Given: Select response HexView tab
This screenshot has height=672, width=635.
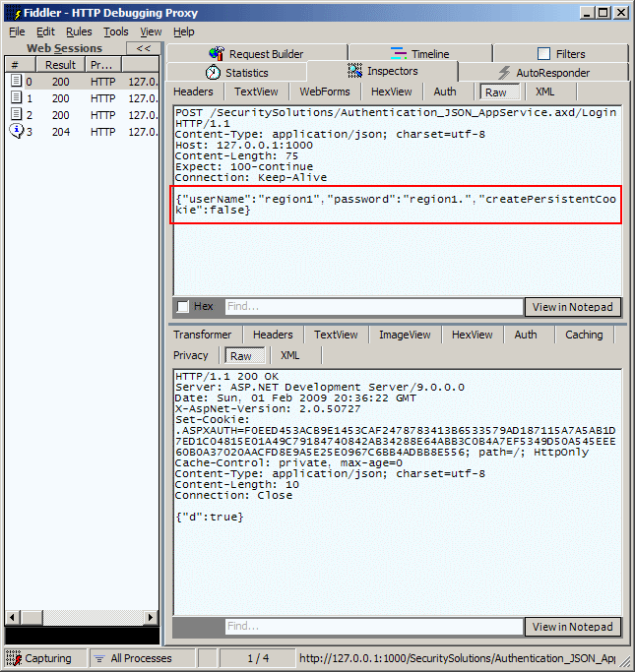Looking at the screenshot, I should [473, 335].
